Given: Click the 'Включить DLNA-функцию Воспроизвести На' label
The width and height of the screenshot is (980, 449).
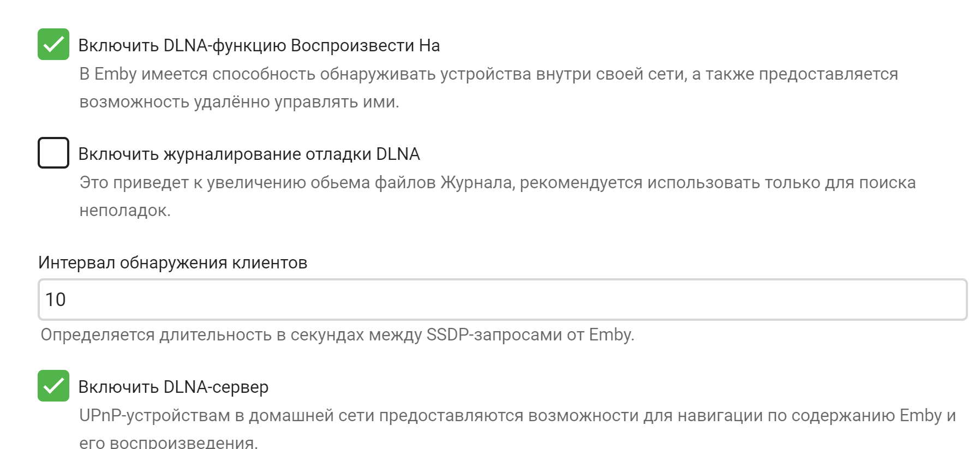Looking at the screenshot, I should coord(259,45).
